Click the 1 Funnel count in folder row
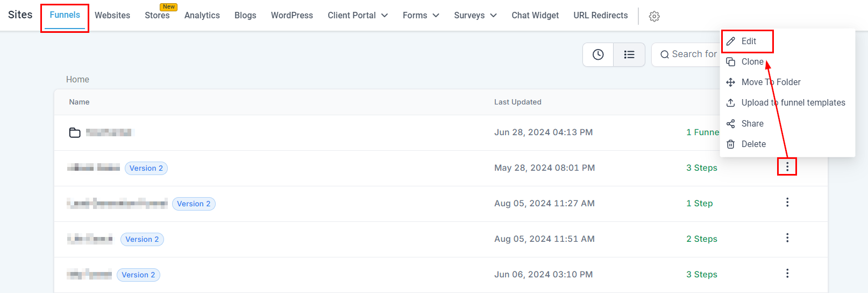This screenshot has width=868, height=293. pos(703,132)
